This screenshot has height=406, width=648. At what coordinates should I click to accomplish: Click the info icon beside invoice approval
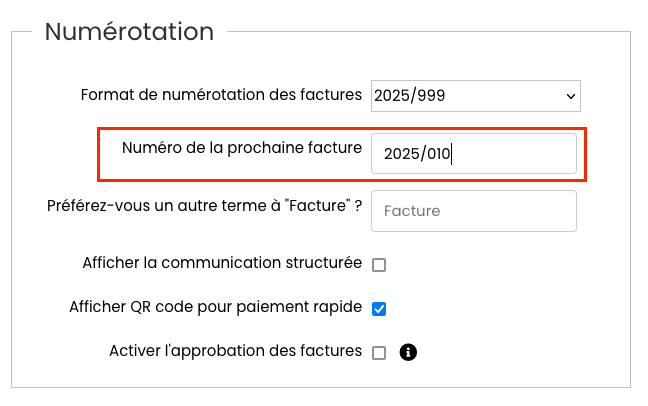click(x=408, y=352)
